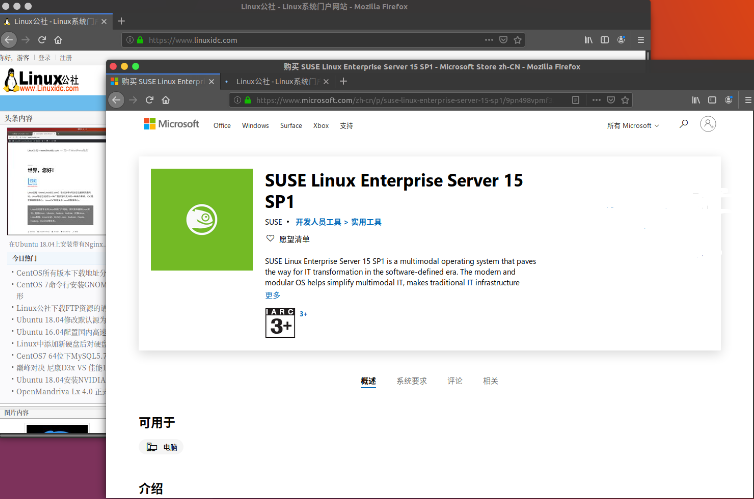This screenshot has height=499, width=754.
Task: Select the 系统要求 section tab
Action: pyautogui.click(x=412, y=381)
